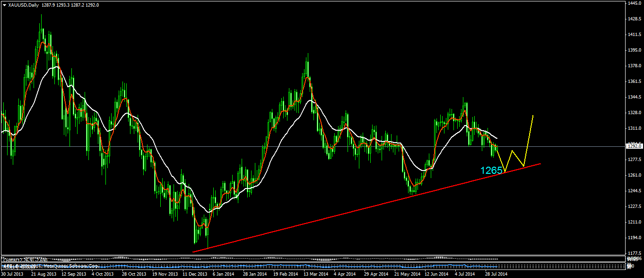Click the XAUUSD,Daily chart title text
Viewport: 644px width, 278px height.
pos(23,5)
